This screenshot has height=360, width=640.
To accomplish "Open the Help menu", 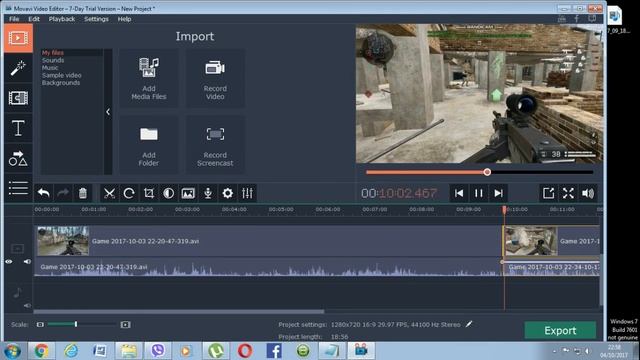I will pos(124,19).
